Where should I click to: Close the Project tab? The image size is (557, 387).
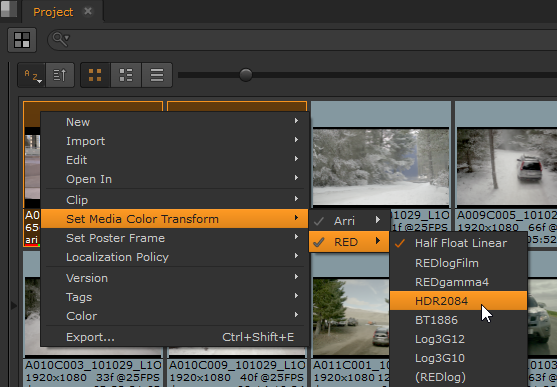click(x=88, y=11)
